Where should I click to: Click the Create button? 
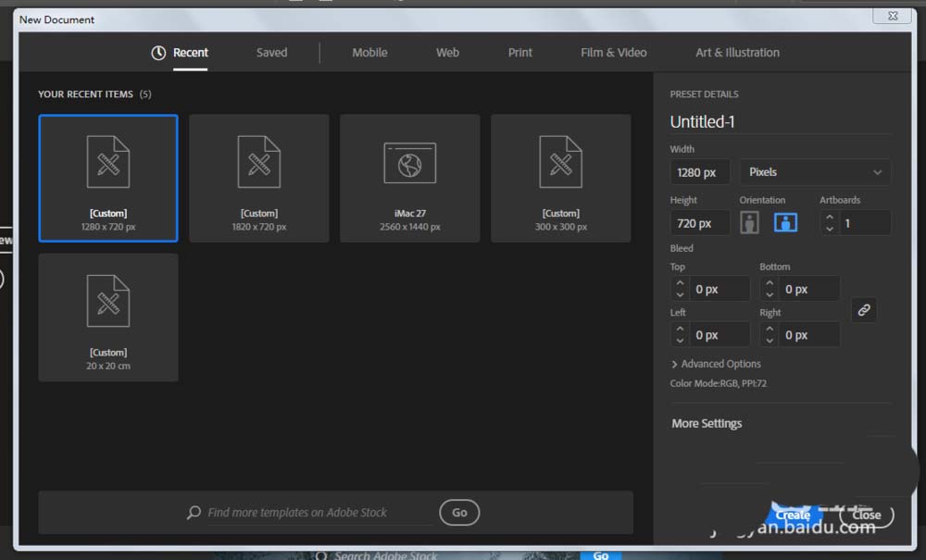793,515
